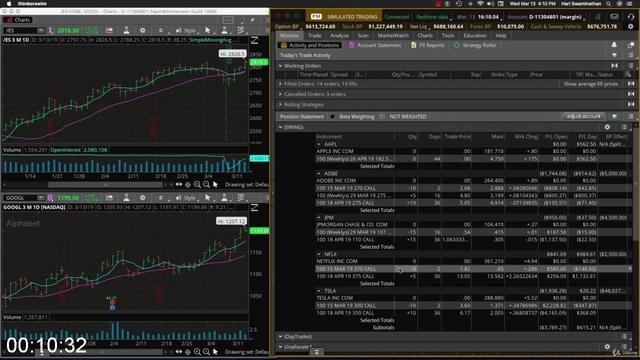Image resolution: width=640 pixels, height=360 pixels.
Task: Click Show average fill prices button
Action: [x=591, y=84]
